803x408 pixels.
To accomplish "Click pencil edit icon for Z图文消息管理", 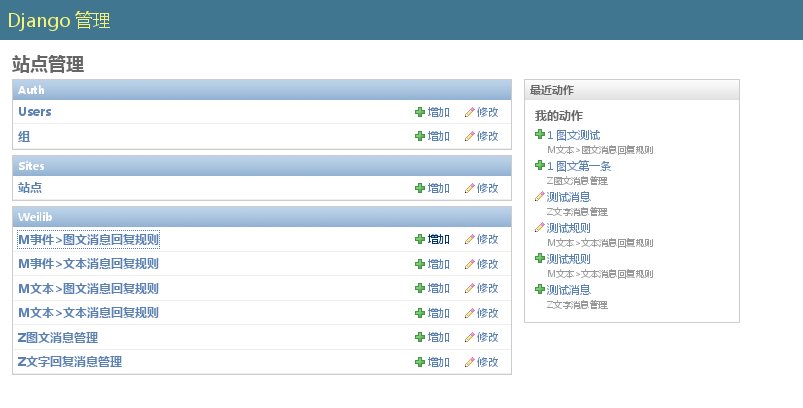I will (470, 337).
